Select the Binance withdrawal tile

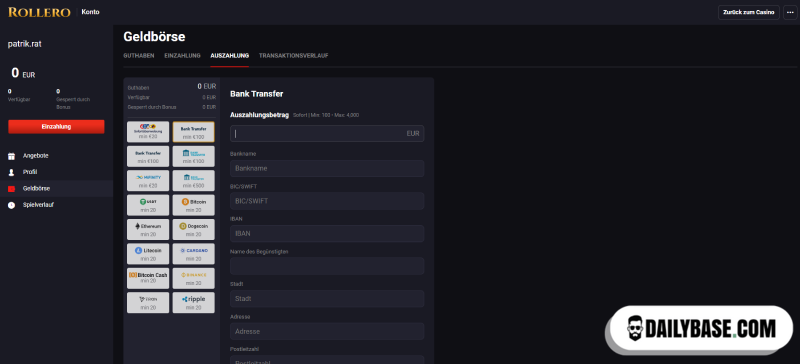coord(193,278)
